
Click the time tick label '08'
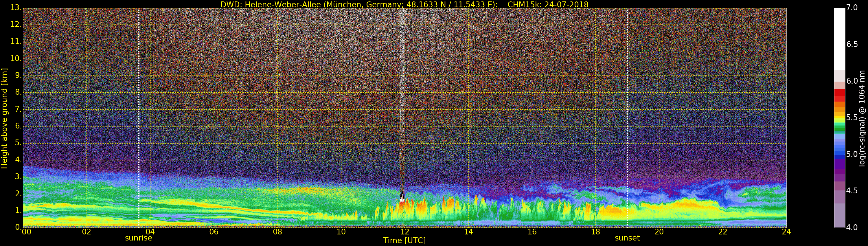(277, 232)
